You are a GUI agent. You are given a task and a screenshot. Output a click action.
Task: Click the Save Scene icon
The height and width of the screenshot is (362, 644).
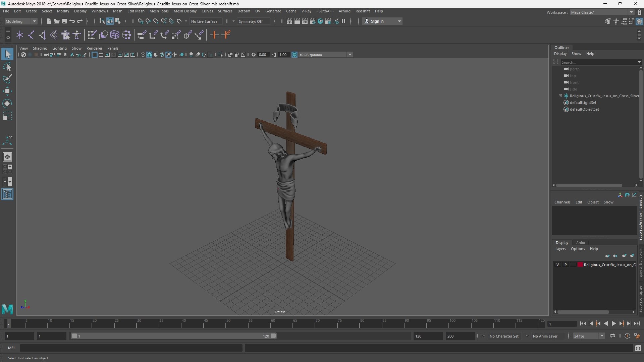tap(64, 21)
